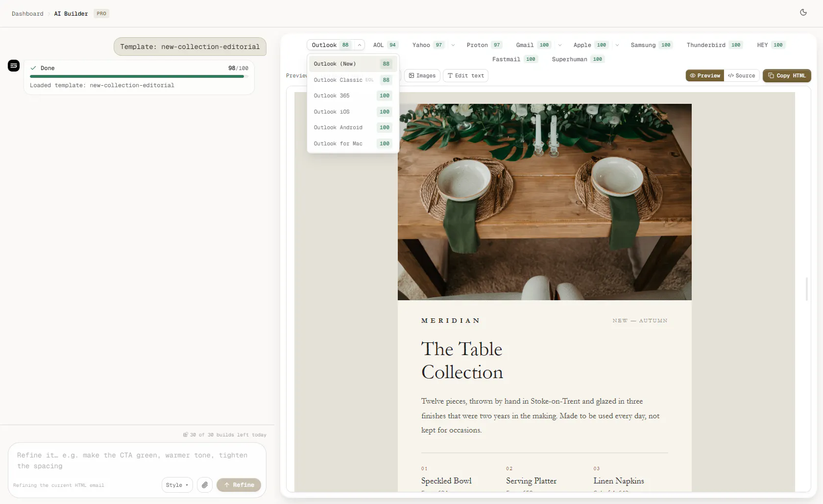
Task: Select the Superhuman client tab
Action: [x=578, y=59]
